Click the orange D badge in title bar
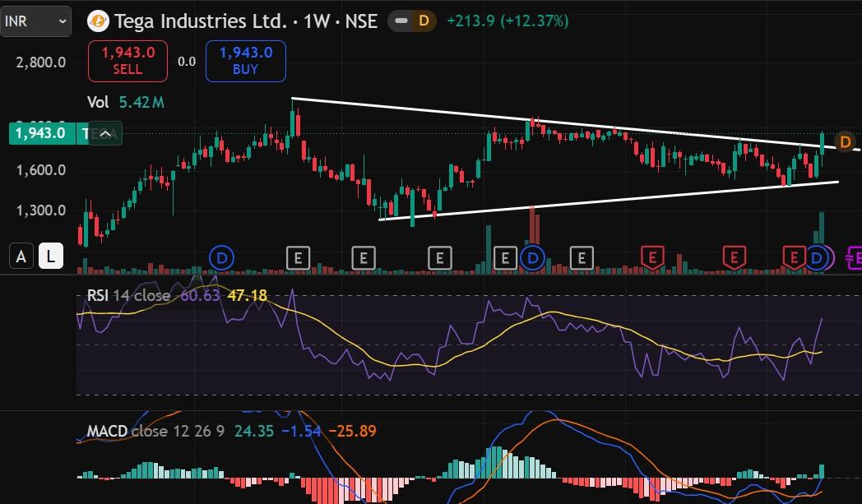The height and width of the screenshot is (504, 862). pyautogui.click(x=424, y=21)
